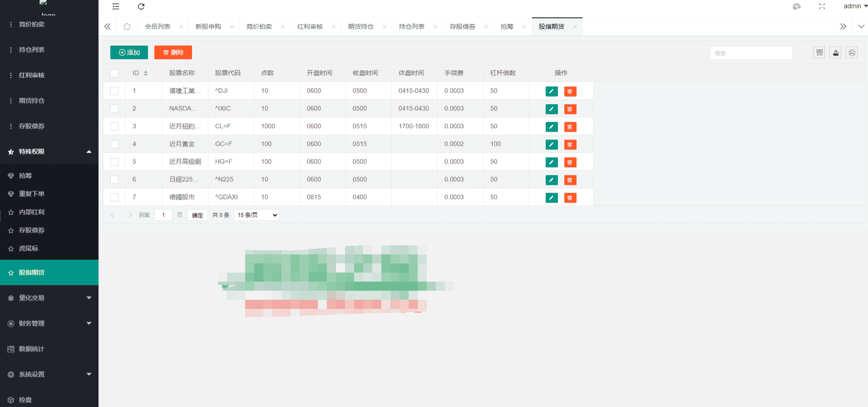868x407 pixels.
Task: Delete the GC=F row using trash icon
Action: [x=570, y=144]
